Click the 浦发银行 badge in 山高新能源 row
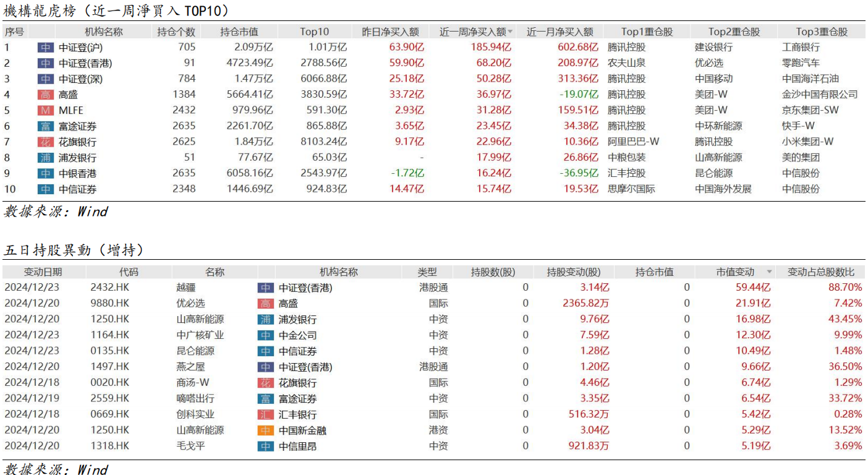868x475 pixels. (x=265, y=320)
